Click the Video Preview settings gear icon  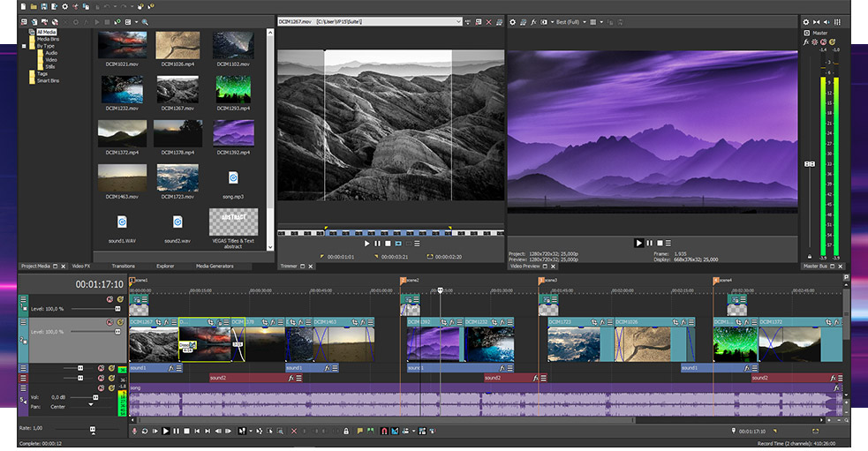click(512, 21)
